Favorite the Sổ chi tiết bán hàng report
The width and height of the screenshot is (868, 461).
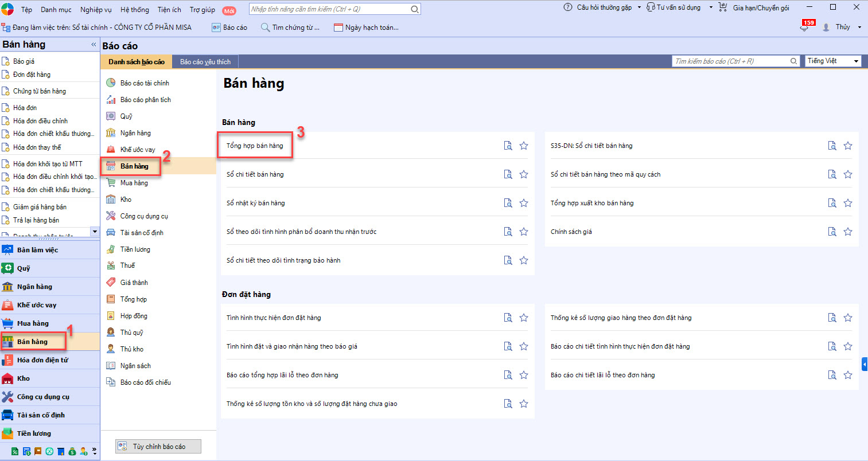(x=524, y=174)
